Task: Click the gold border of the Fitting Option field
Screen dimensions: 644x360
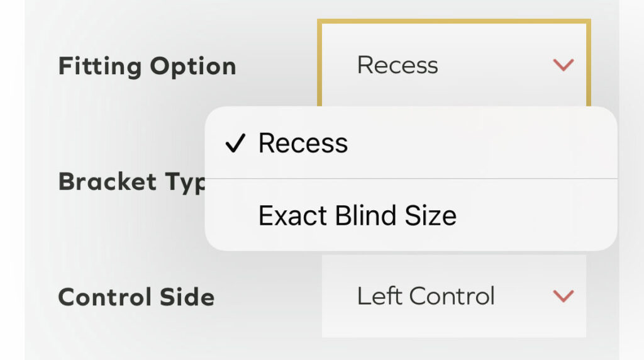Action: 453,23
